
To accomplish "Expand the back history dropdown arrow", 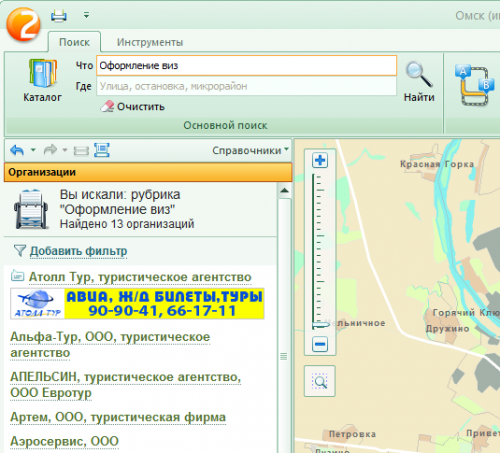I will (x=33, y=150).
